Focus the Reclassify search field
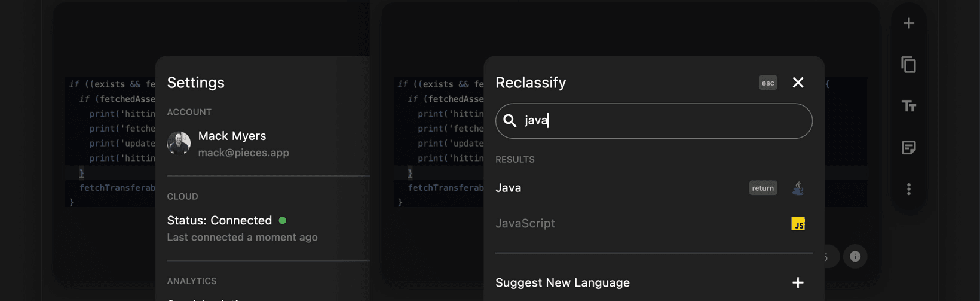Viewport: 980px width, 301px height. pos(654,121)
